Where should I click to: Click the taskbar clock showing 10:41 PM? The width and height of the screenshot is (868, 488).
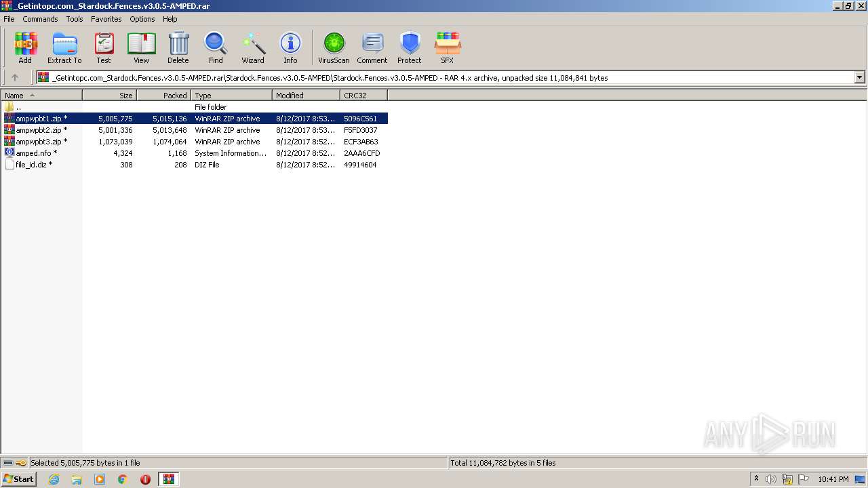(833, 479)
